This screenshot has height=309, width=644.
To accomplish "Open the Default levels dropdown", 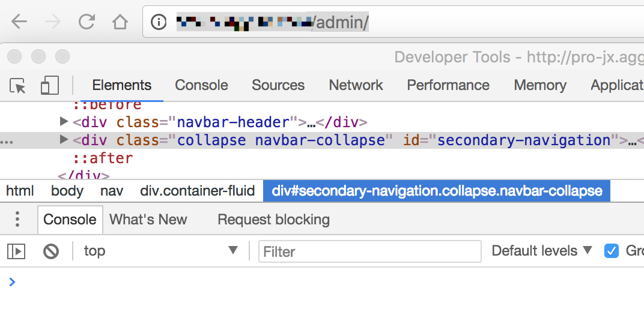I will (x=542, y=250).
